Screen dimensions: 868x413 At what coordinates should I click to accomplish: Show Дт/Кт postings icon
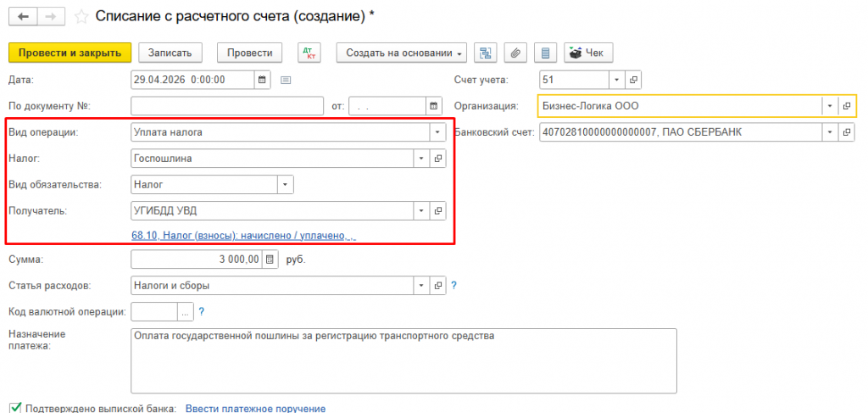pos(309,53)
